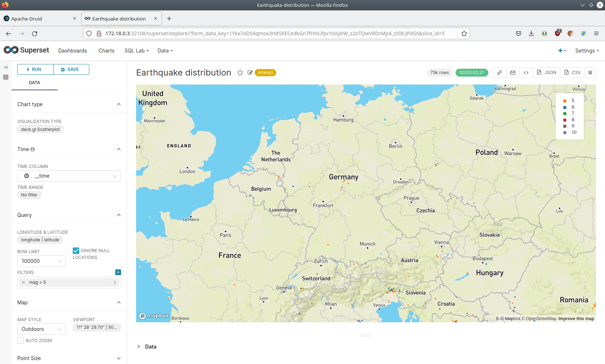Remove the mag > 5 filter

pyautogui.click(x=23, y=282)
